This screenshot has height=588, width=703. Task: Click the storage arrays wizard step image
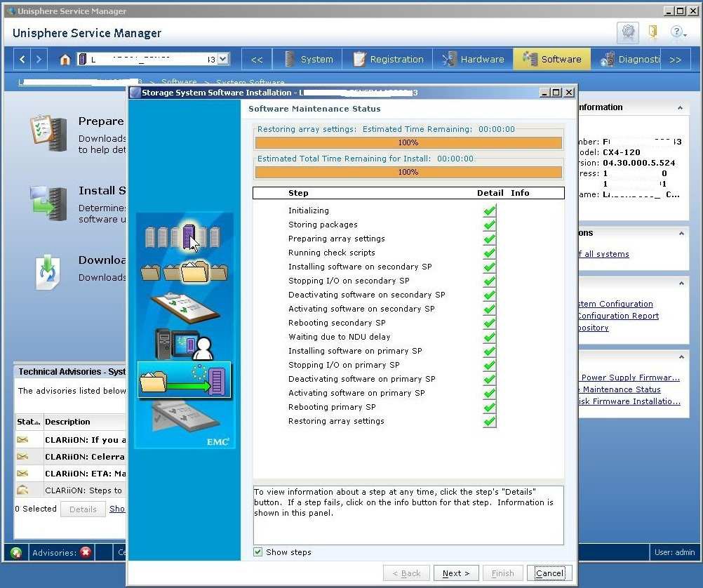point(183,236)
